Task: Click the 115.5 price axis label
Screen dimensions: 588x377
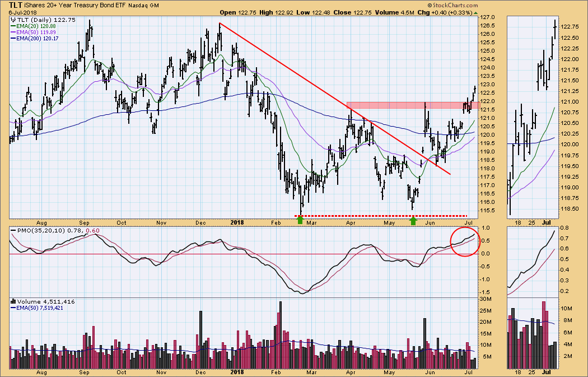Action: click(x=488, y=211)
